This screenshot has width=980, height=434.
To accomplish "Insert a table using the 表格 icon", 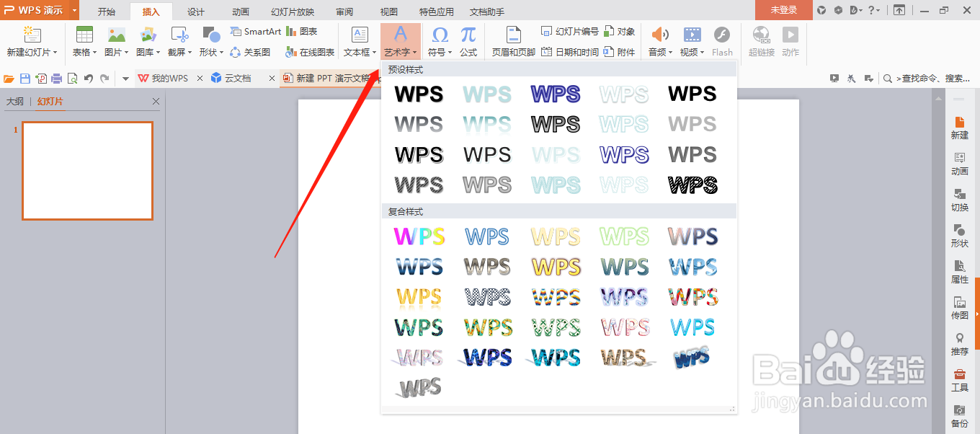I will (x=84, y=35).
